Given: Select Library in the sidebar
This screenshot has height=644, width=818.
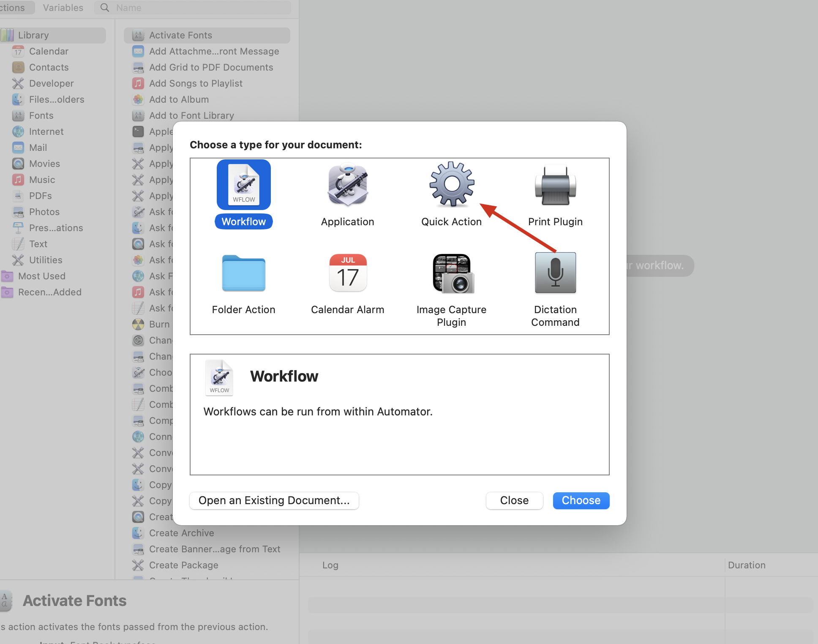Looking at the screenshot, I should point(33,35).
